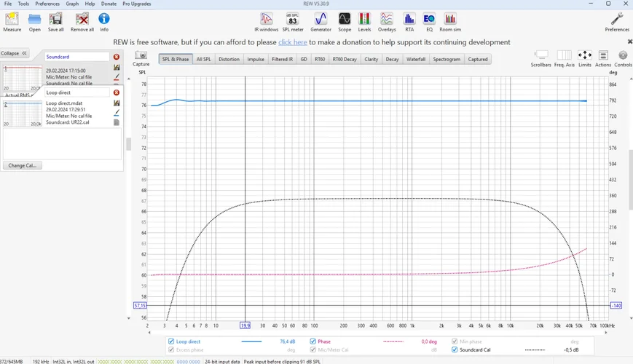Click the Change Cal... button
Image resolution: width=633 pixels, height=364 pixels.
point(22,165)
